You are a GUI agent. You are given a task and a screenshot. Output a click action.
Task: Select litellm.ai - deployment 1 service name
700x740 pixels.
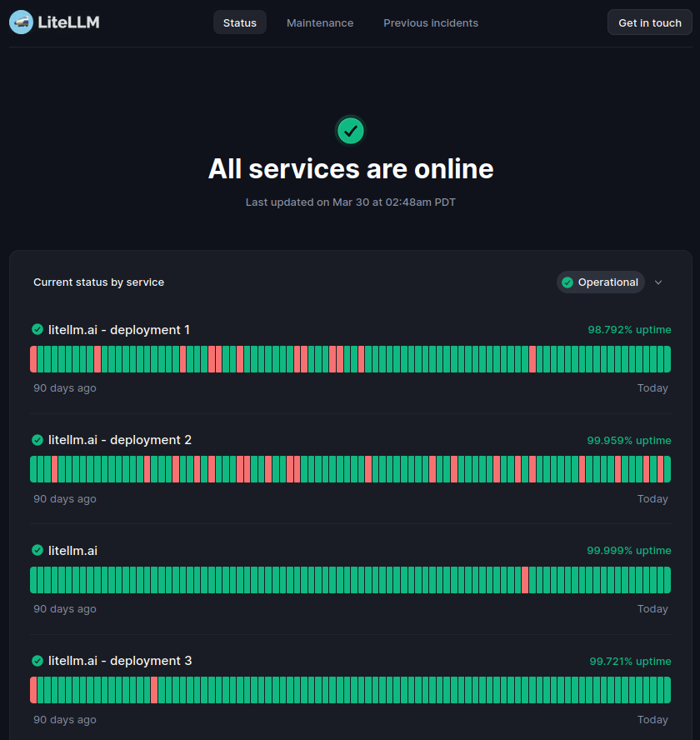coord(119,329)
